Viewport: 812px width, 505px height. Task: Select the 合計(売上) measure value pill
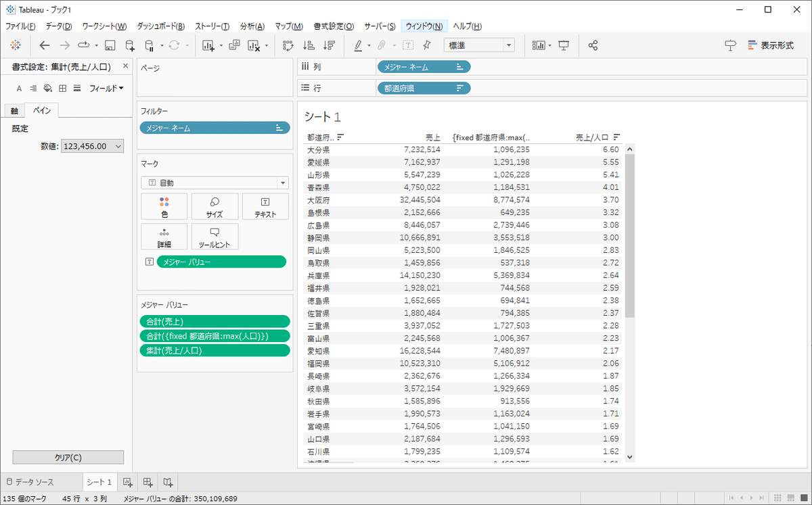click(x=215, y=321)
